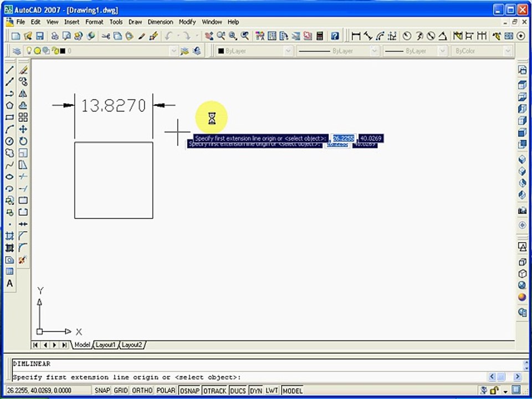Select the Mirror modify tool
This screenshot has width=532, height=399.
pyautogui.click(x=23, y=94)
